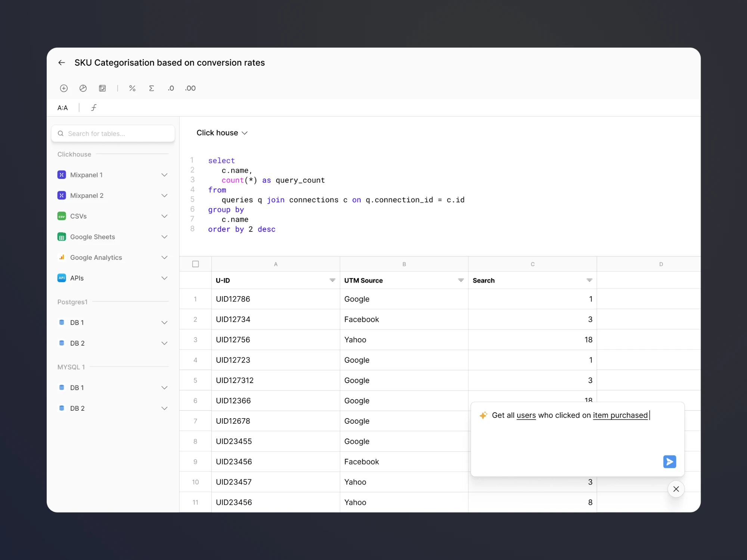Expand the Google Sheets chevron
Viewport: 747px width, 560px height.
(164, 237)
